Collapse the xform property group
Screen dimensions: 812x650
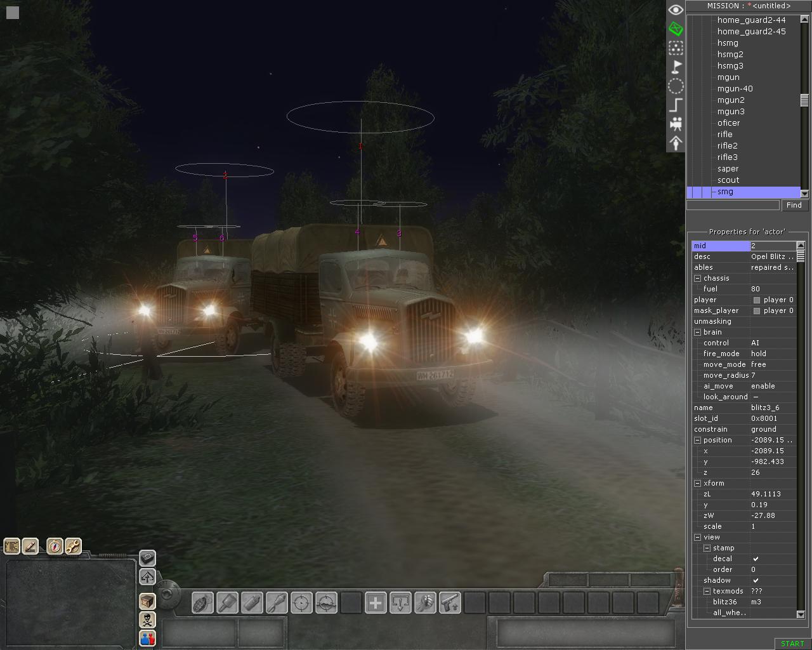point(697,484)
